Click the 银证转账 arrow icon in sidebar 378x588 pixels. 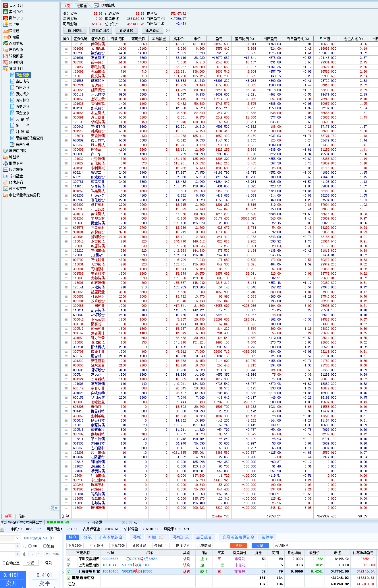[x=6, y=170]
